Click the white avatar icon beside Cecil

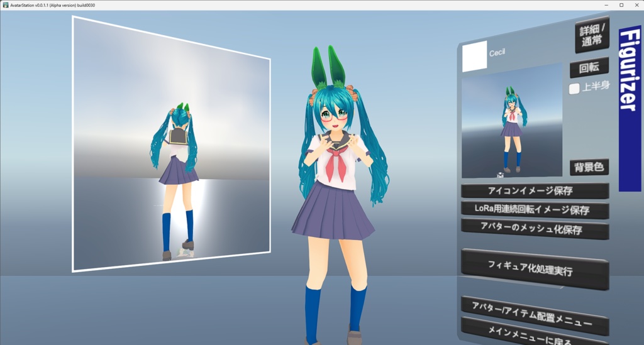tap(474, 56)
